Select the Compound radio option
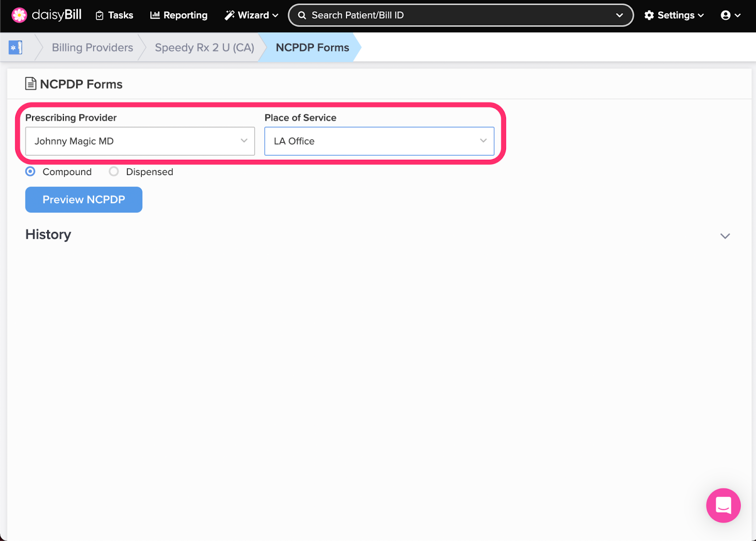This screenshot has height=541, width=756. tap(30, 172)
